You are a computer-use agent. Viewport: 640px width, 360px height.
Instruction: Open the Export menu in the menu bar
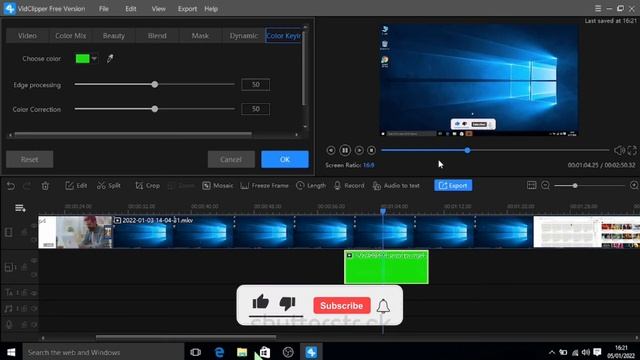(187, 9)
